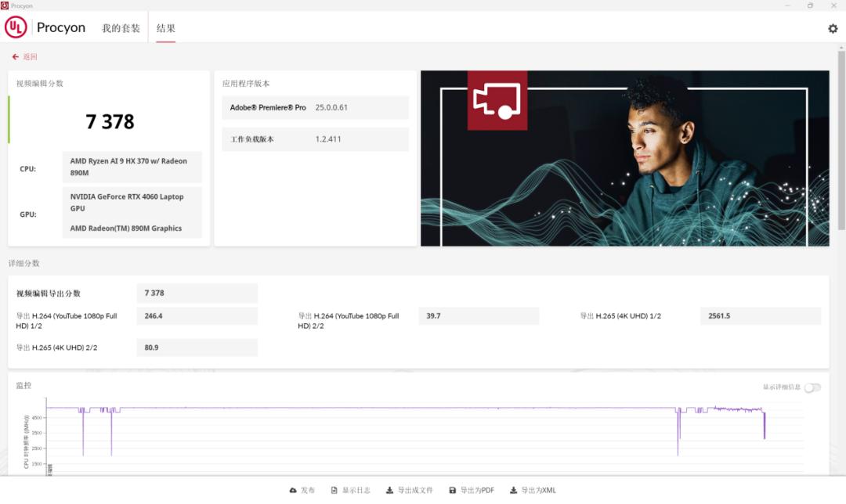846x504 pixels.
Task: Click the NVIDIA GeForce RTX 4060 Laptop GPU text
Action: tap(127, 202)
